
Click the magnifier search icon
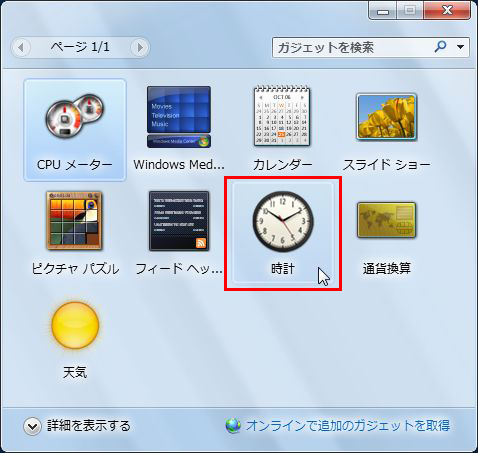coord(440,47)
